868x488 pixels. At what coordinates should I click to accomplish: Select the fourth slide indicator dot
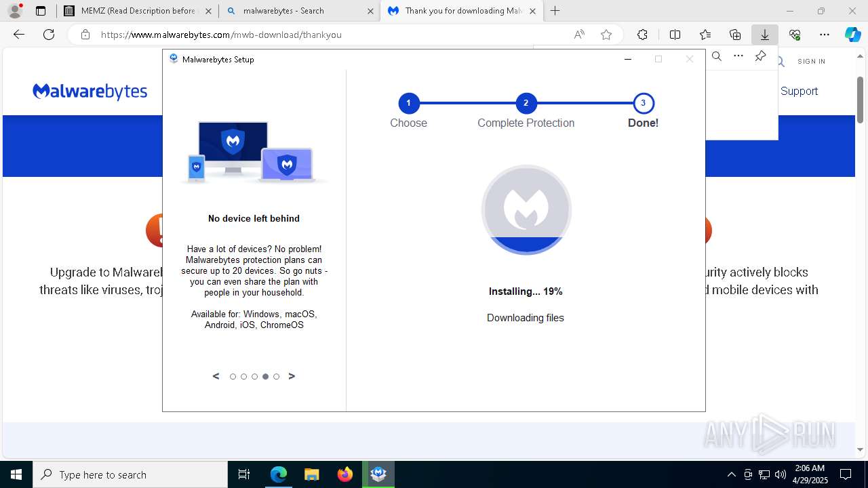[x=265, y=377]
